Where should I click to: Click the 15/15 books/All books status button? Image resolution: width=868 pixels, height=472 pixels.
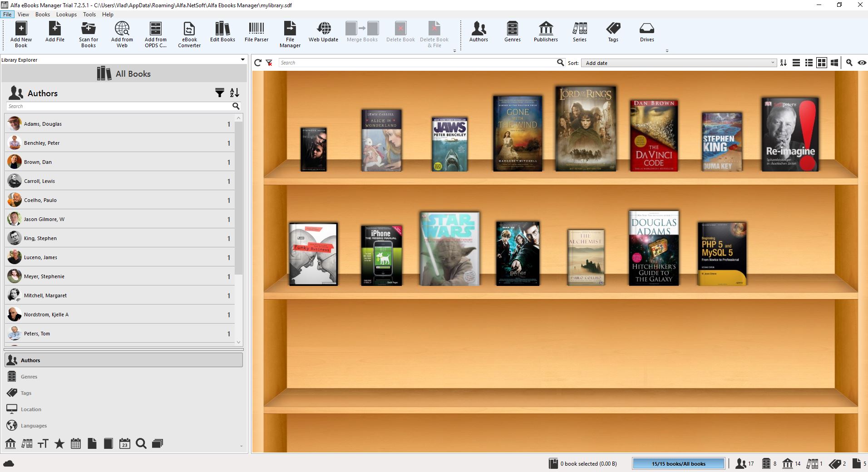[x=678, y=463]
